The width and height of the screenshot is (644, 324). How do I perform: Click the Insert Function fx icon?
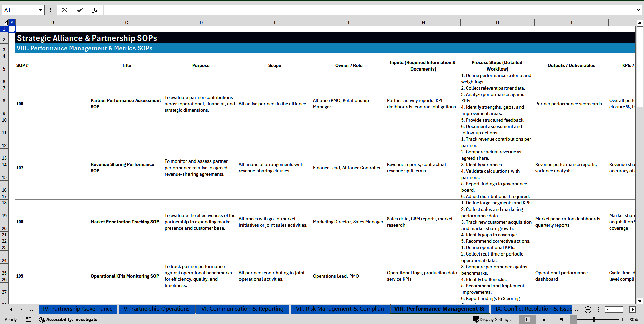(x=95, y=10)
